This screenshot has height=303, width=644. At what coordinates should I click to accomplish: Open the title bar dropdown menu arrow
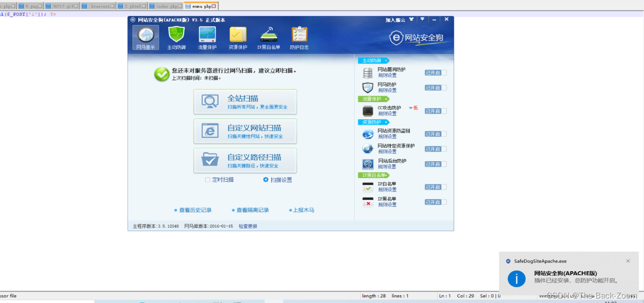pos(422,20)
